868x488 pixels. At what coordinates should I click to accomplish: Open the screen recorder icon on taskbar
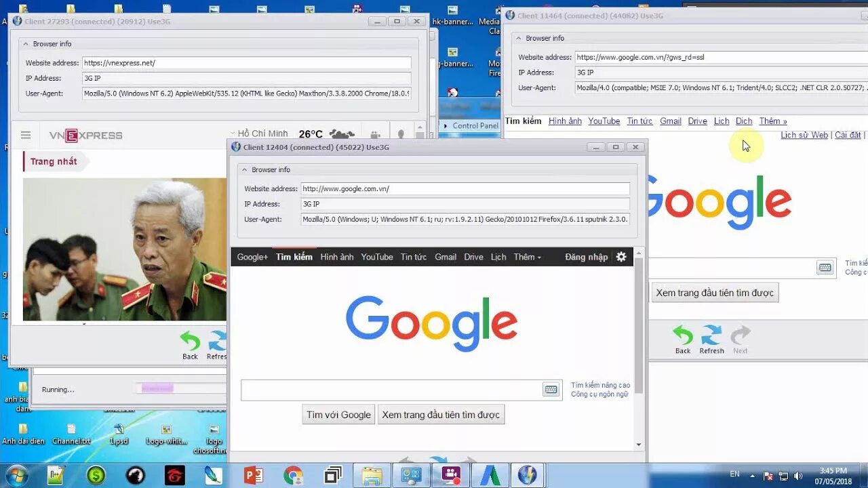click(450, 475)
